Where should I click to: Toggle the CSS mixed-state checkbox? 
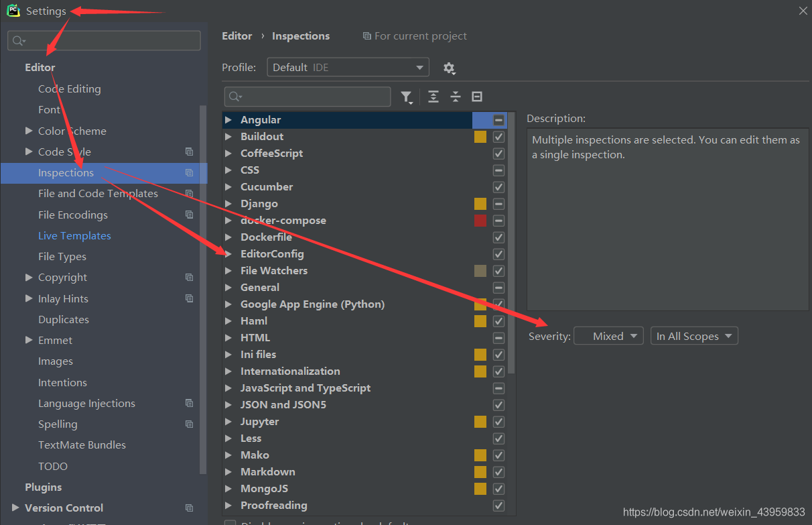[x=498, y=170]
